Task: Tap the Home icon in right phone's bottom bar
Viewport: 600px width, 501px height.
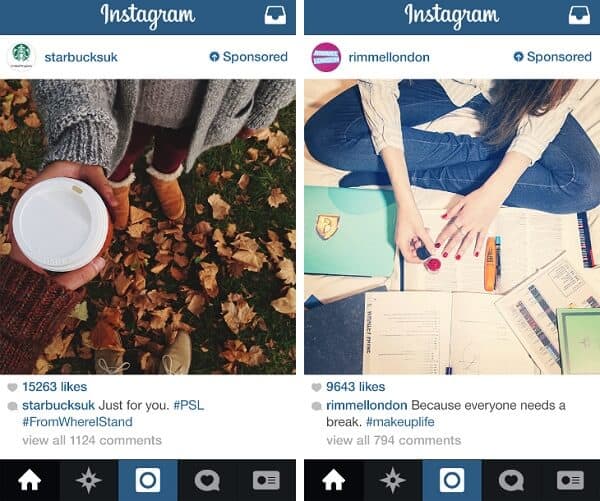Action: (334, 480)
